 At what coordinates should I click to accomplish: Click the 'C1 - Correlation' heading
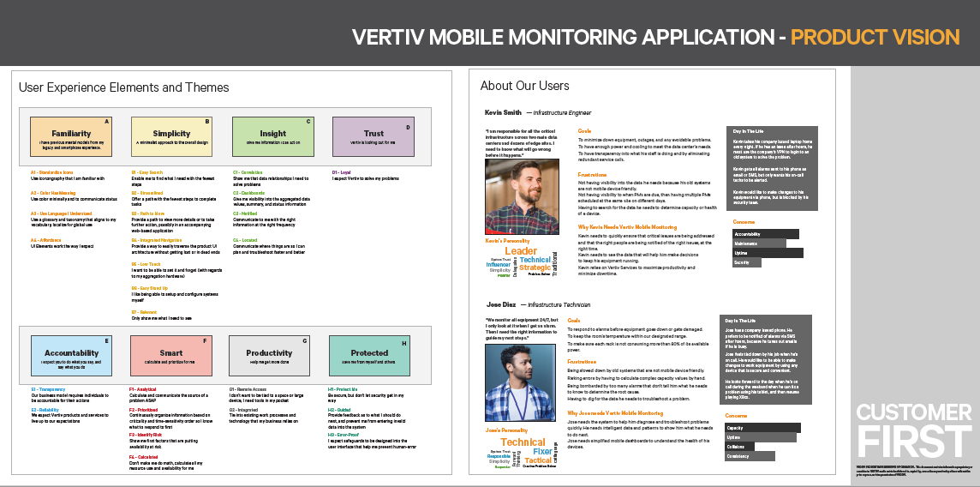tap(248, 172)
